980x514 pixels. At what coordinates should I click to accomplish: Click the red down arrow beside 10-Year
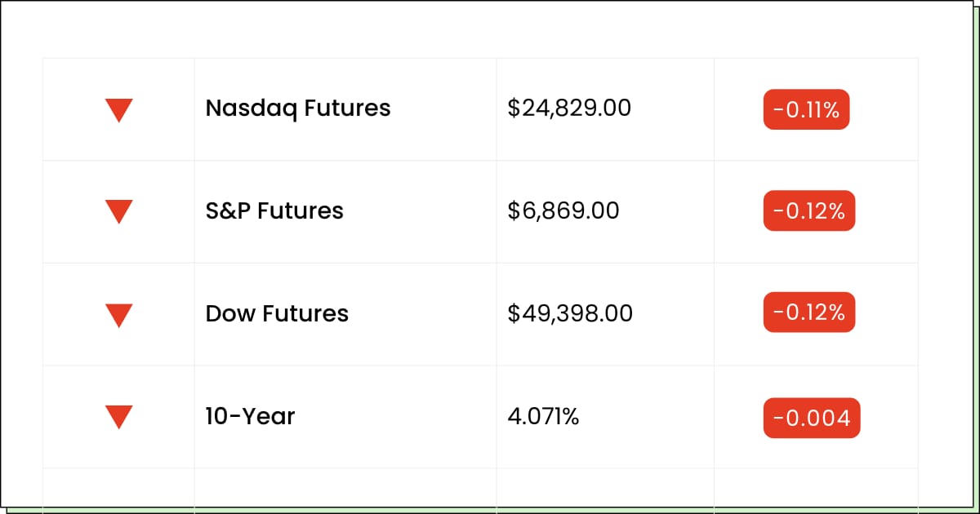(x=119, y=417)
